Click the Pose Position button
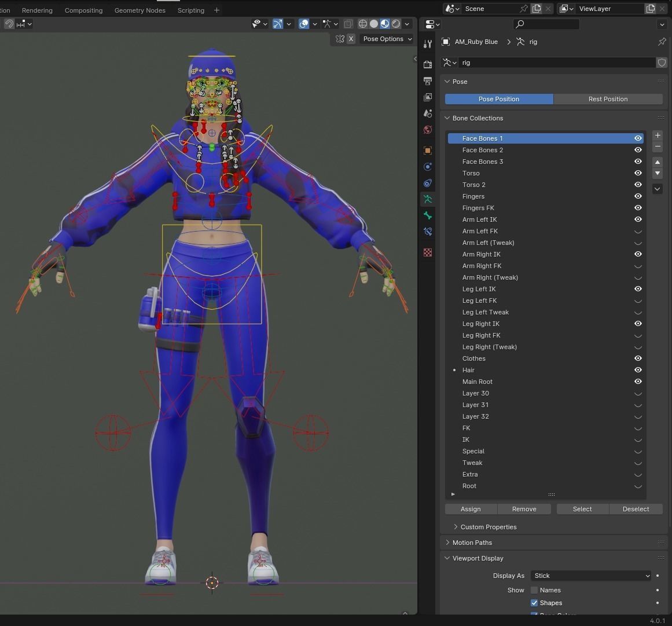 coord(499,99)
